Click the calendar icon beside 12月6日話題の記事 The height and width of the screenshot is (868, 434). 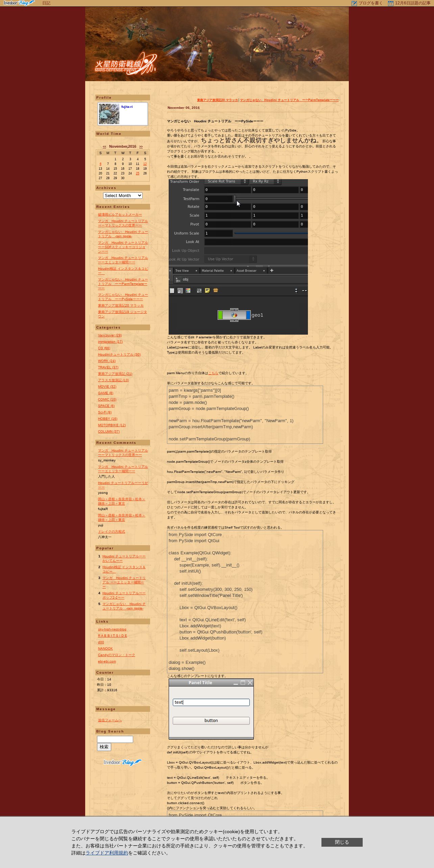pos(390,3)
